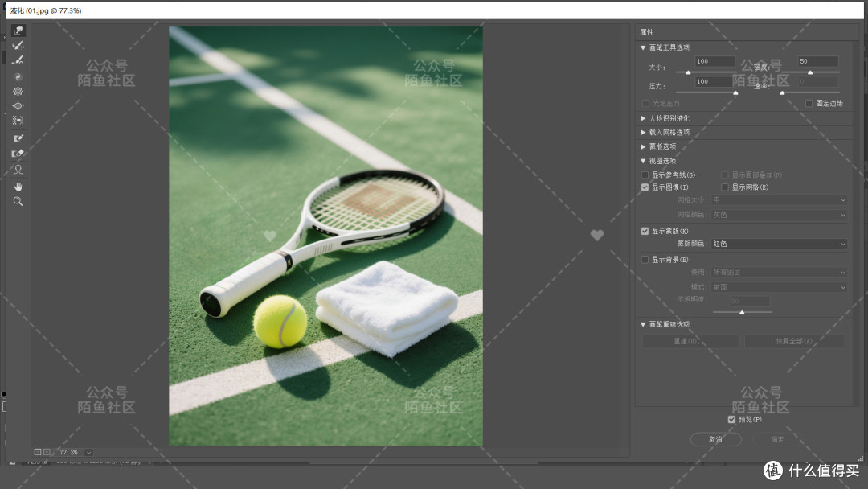Enable the 显示参考线(G) checkbox

point(645,175)
